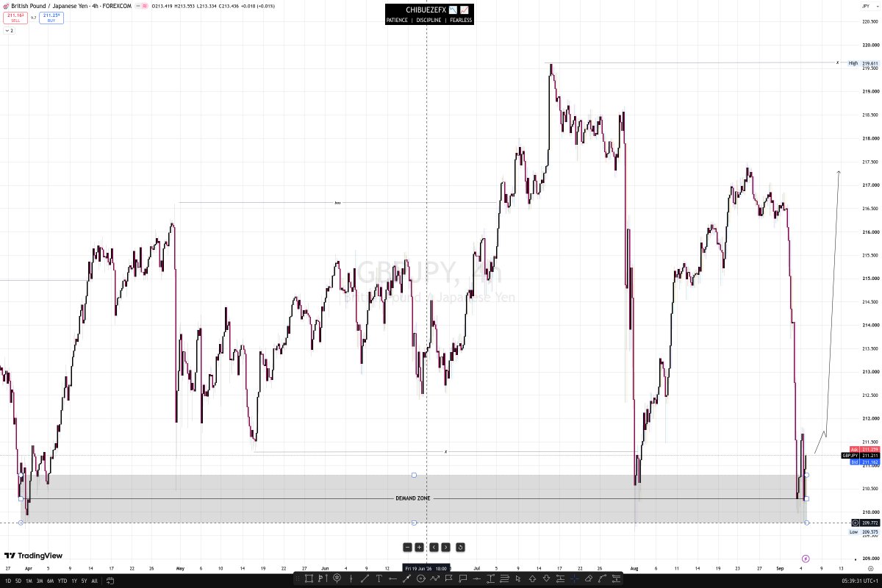Screen dimensions: 882x588
Task: Click the plus icon beside 209.772 price
Action: click(855, 523)
